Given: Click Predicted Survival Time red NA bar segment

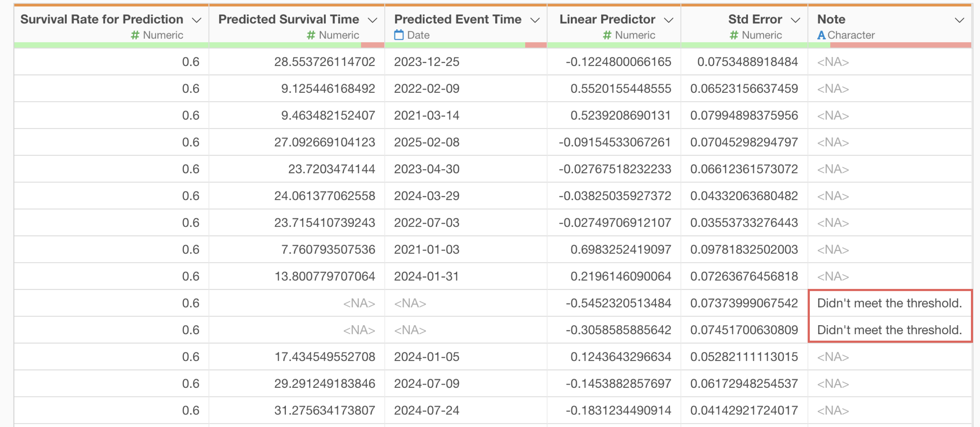Looking at the screenshot, I should click(372, 45).
